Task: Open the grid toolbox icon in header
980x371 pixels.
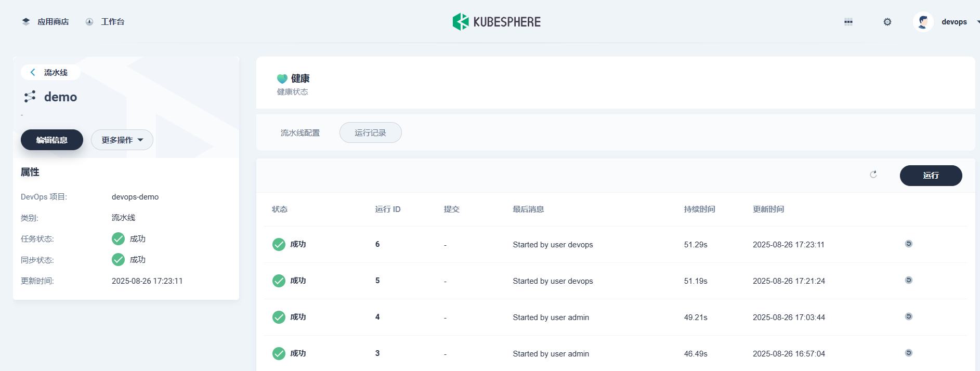Action: click(x=848, y=22)
